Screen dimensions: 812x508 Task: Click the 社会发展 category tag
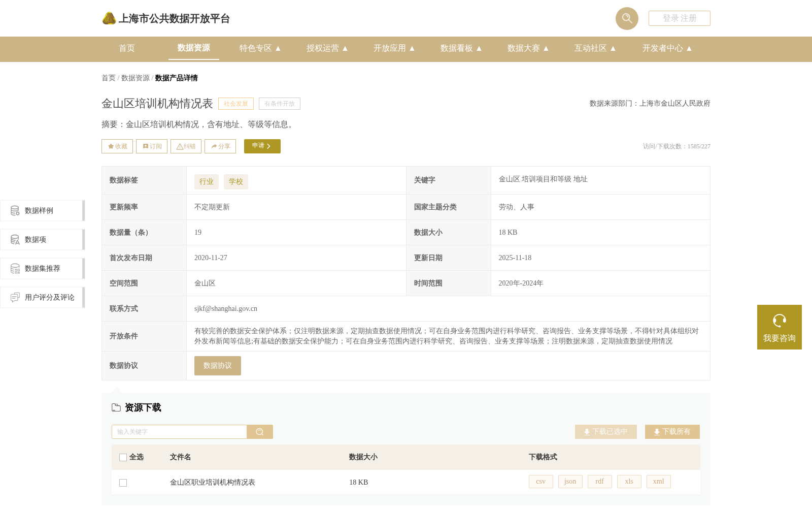tap(236, 104)
